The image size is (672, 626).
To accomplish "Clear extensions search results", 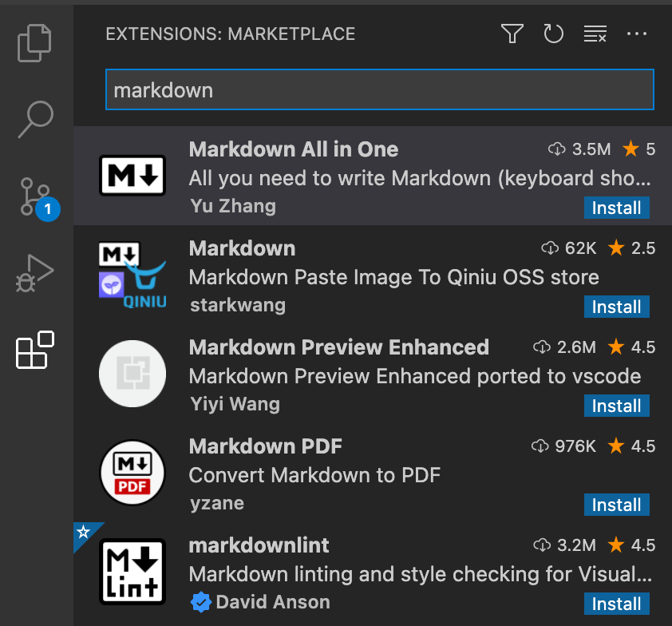I will tap(595, 34).
